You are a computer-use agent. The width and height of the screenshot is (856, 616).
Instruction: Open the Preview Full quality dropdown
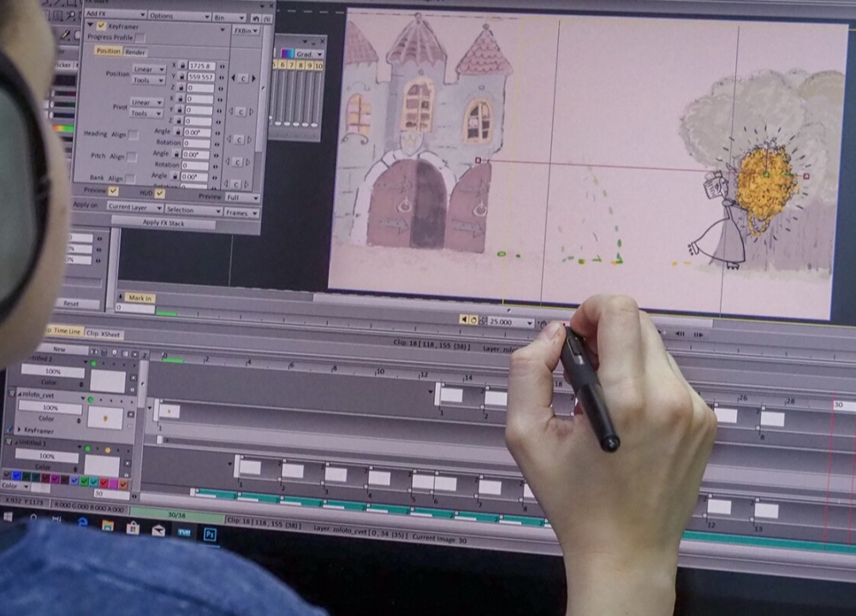point(242,198)
